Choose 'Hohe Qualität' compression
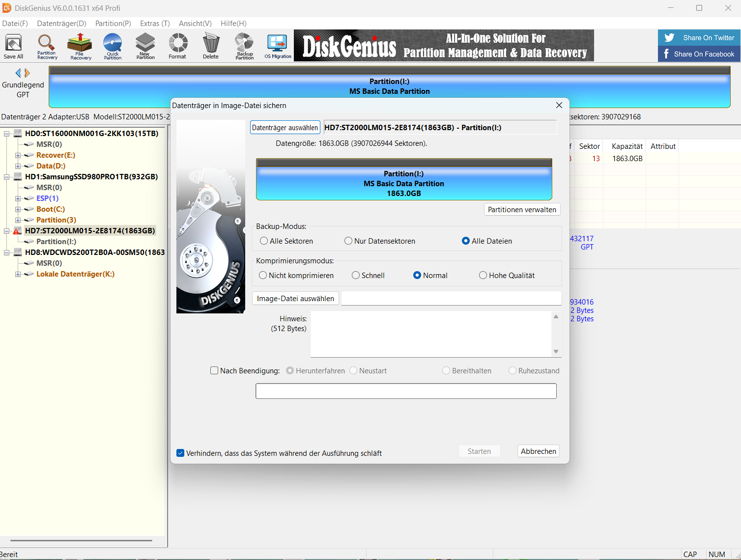Image resolution: width=741 pixels, height=560 pixels. [x=483, y=275]
